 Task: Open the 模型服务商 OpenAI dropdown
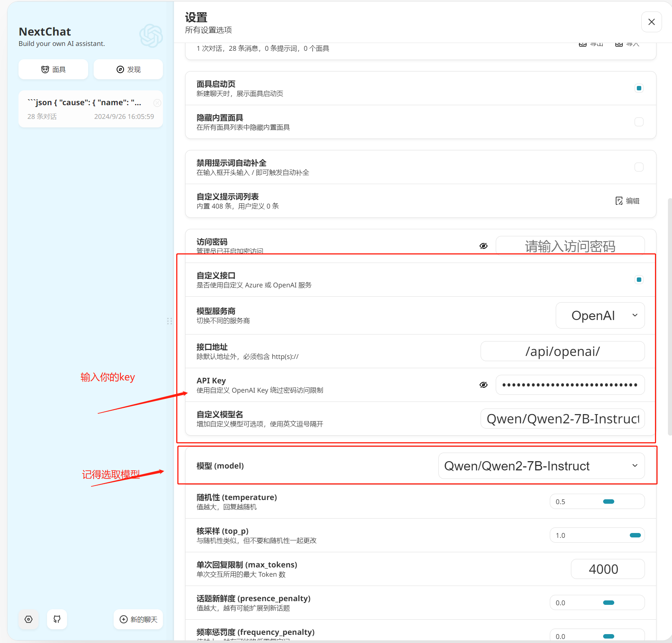pyautogui.click(x=600, y=316)
